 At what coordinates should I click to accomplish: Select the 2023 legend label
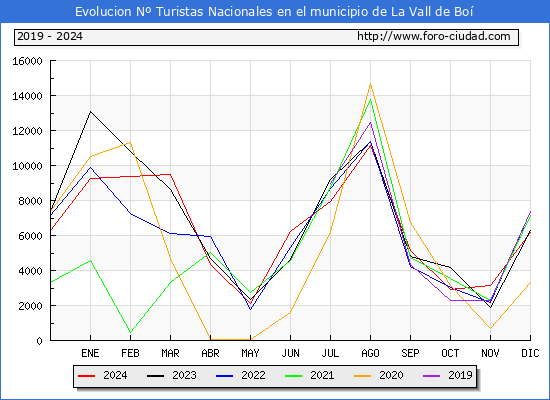click(x=184, y=375)
